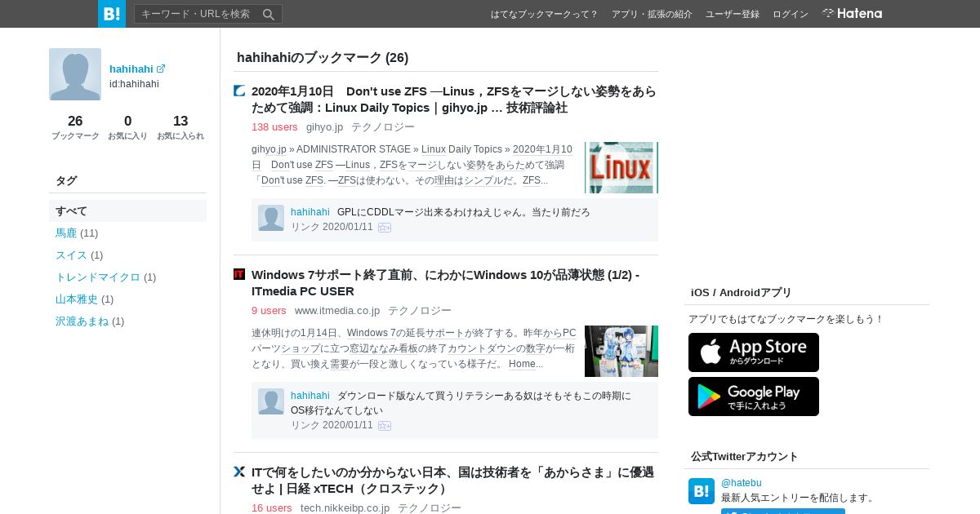Click xTECH favicon of 日経 entry
The width and height of the screenshot is (980, 514).
(239, 472)
